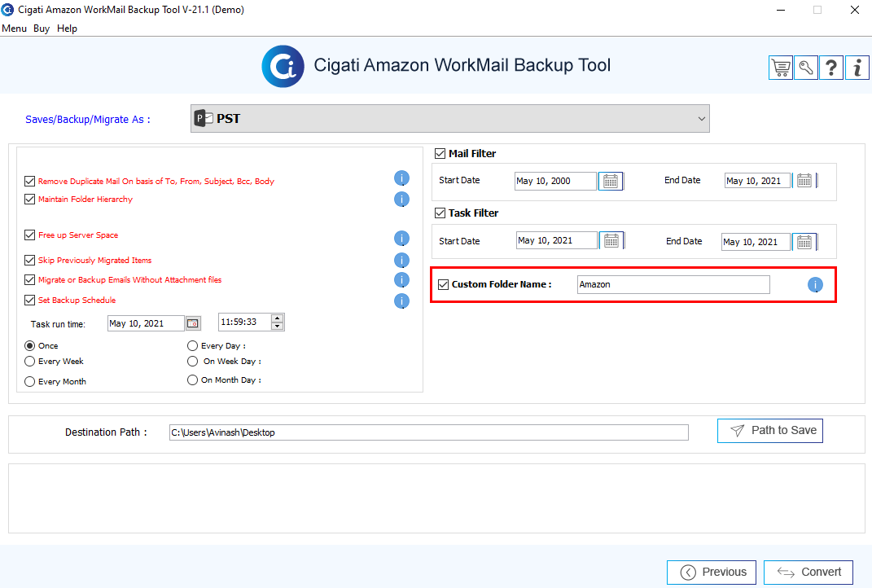Click the Task Filter Start Date field
Screen dimensions: 872x588
[x=557, y=240]
